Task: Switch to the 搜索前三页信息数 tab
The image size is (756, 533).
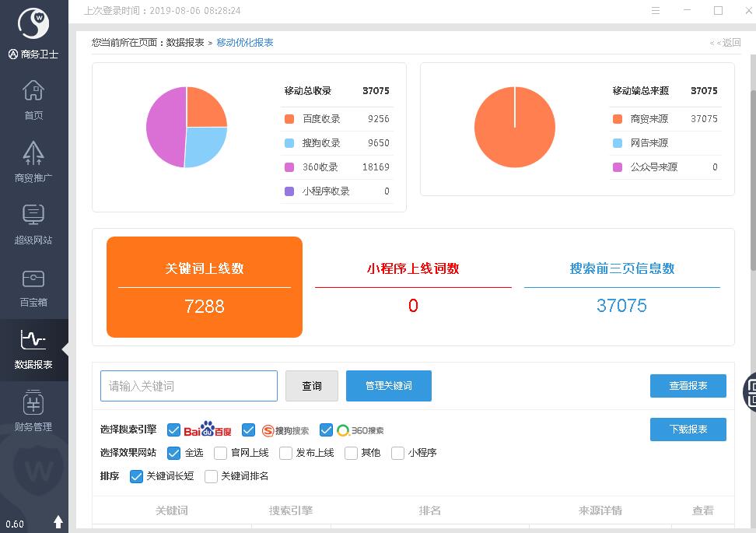Action: point(621,269)
